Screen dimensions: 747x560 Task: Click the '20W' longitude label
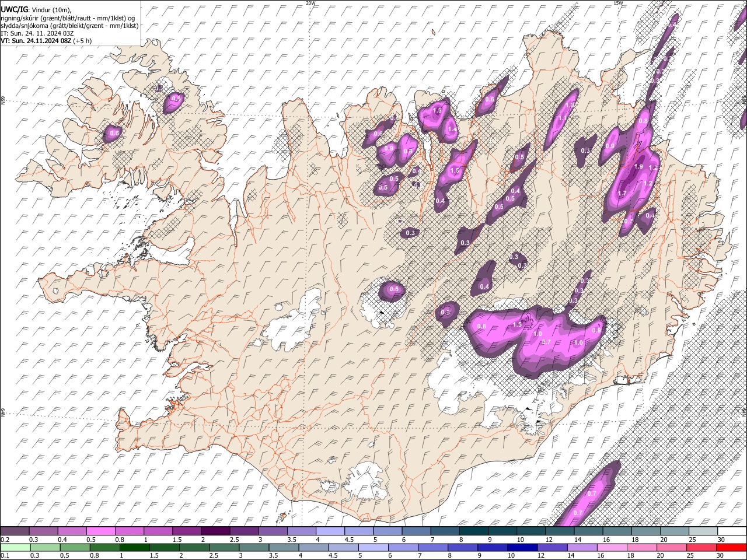310,3
